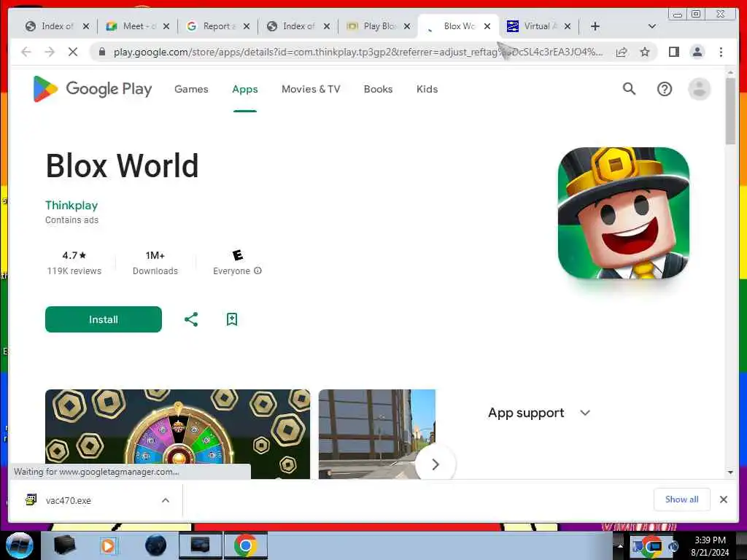
Task: Expand the App support section
Action: (x=539, y=413)
